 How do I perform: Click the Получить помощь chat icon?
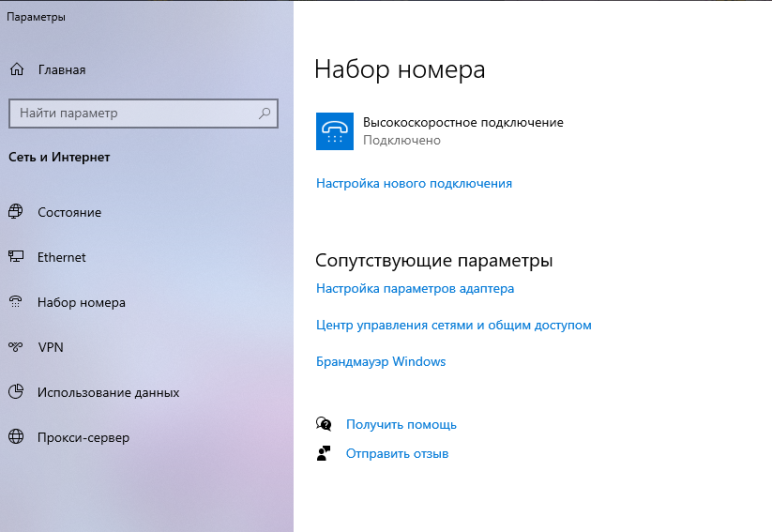point(324,424)
